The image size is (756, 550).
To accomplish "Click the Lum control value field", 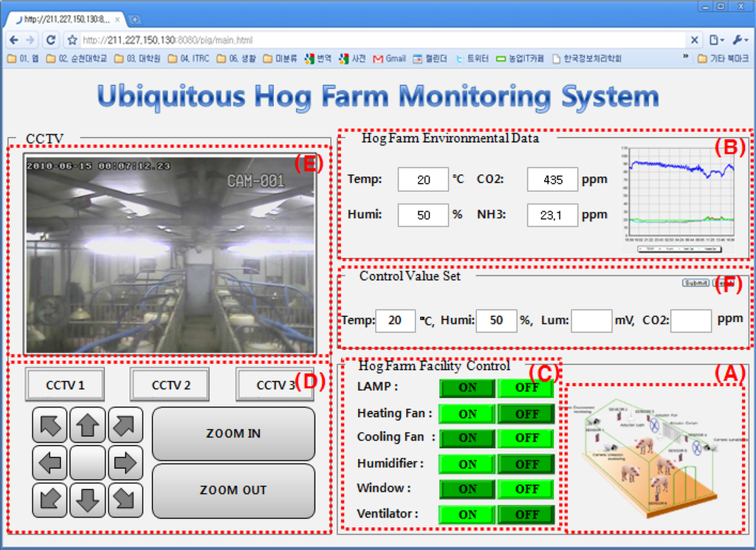I will 591,321.
